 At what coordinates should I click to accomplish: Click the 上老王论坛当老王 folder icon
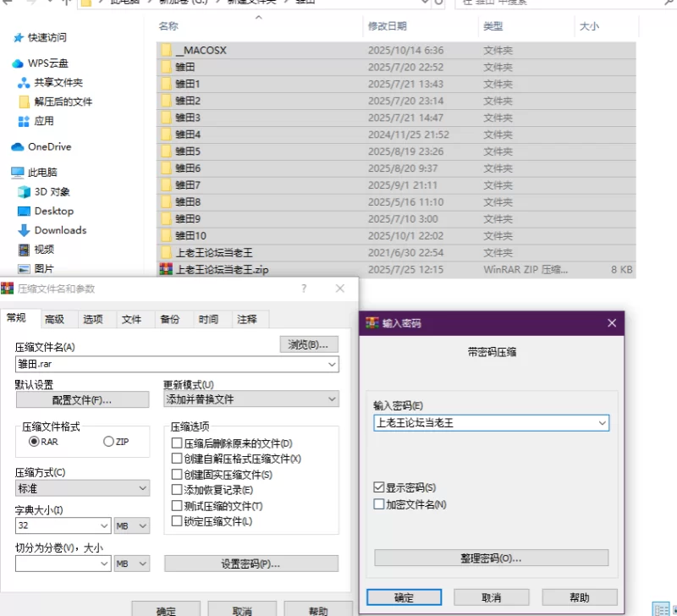[167, 252]
